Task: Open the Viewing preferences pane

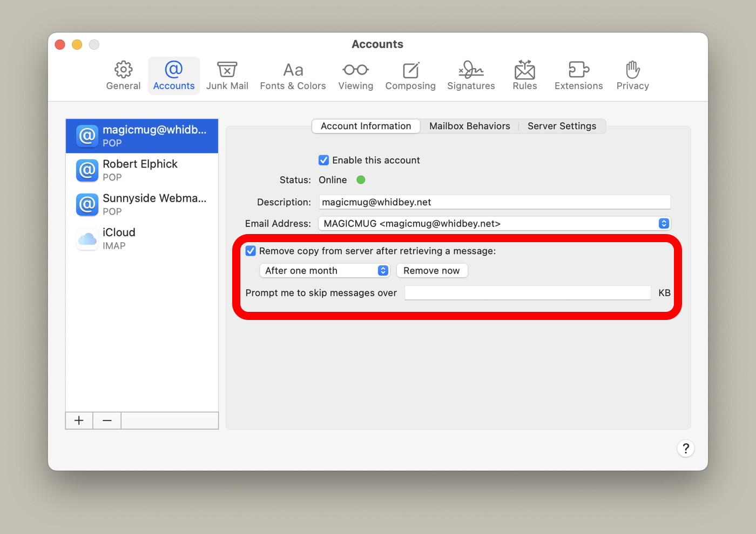Action: coord(355,76)
